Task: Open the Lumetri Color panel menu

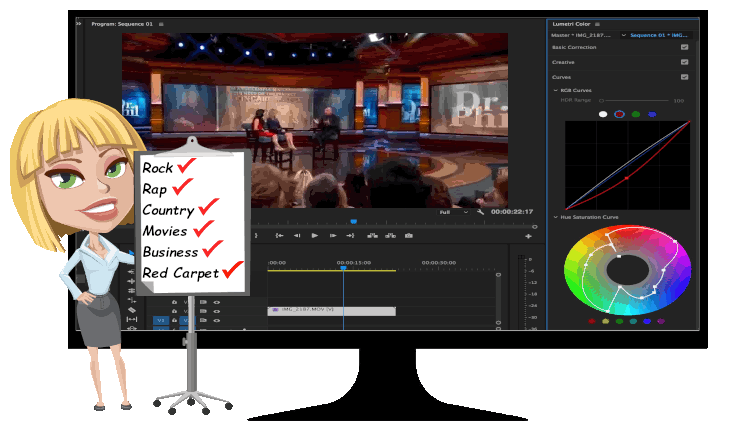Action: click(597, 24)
